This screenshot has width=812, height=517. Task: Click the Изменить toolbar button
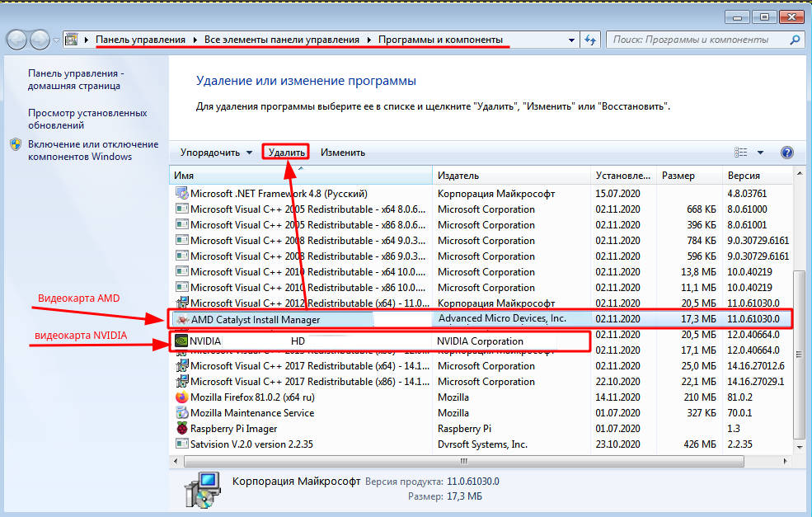coord(343,153)
